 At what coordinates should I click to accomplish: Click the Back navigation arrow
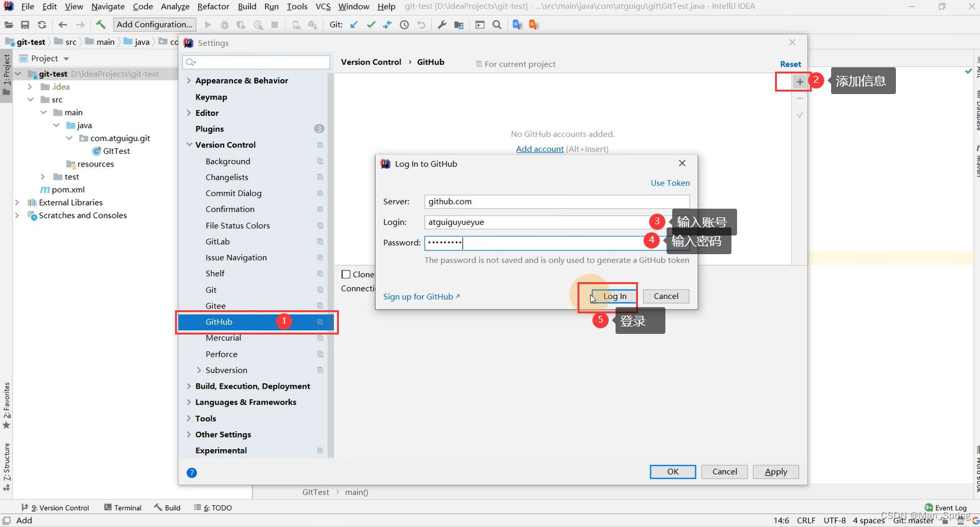tap(63, 25)
